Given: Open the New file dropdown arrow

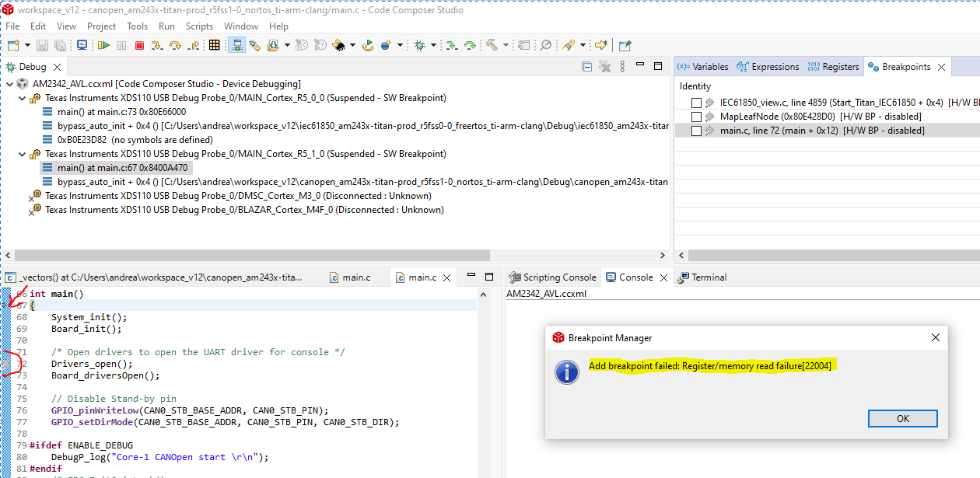Looking at the screenshot, I should coord(27,45).
